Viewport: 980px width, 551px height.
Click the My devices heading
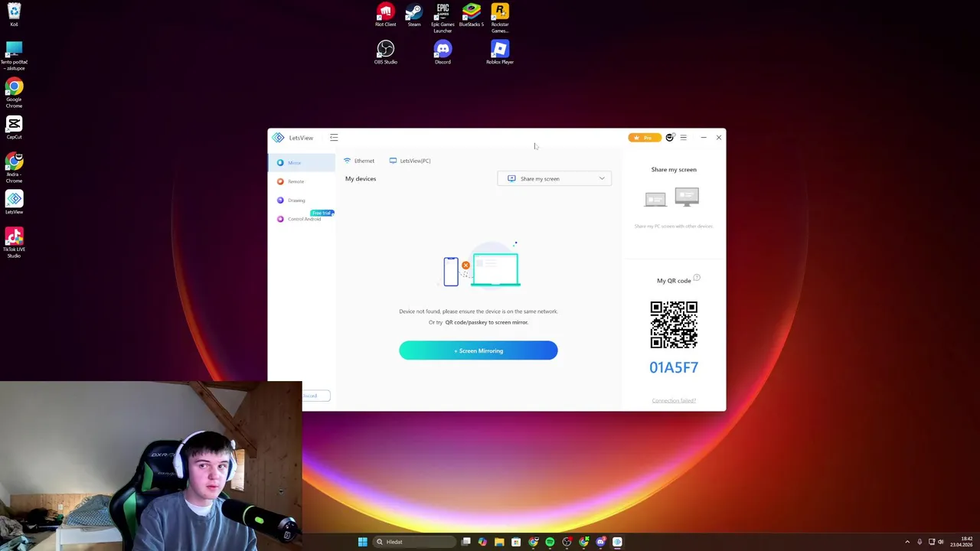coord(361,178)
